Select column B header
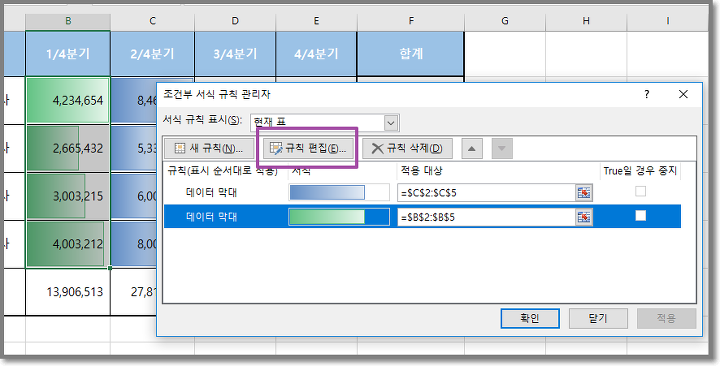Screen dimensions: 720x366 [x=68, y=21]
